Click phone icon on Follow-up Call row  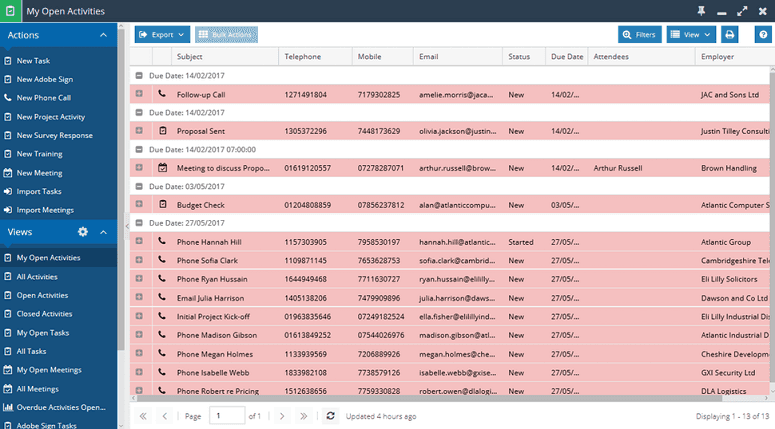pyautogui.click(x=162, y=93)
